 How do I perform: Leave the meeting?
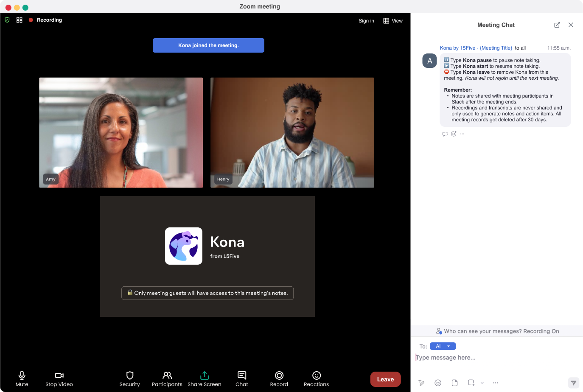[x=385, y=379]
